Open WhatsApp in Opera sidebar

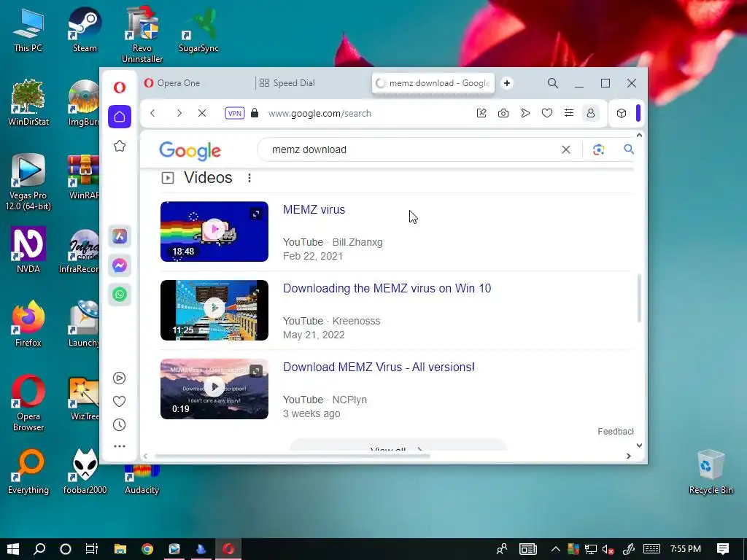120,295
